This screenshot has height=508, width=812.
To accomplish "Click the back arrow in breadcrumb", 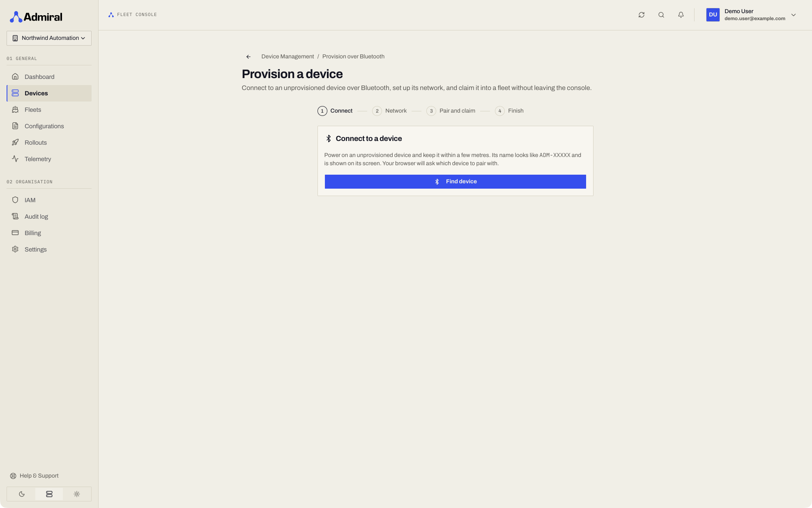I will tap(248, 57).
